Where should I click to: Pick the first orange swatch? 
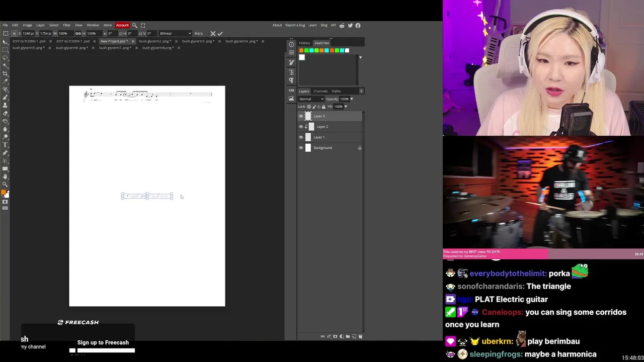coord(301,50)
